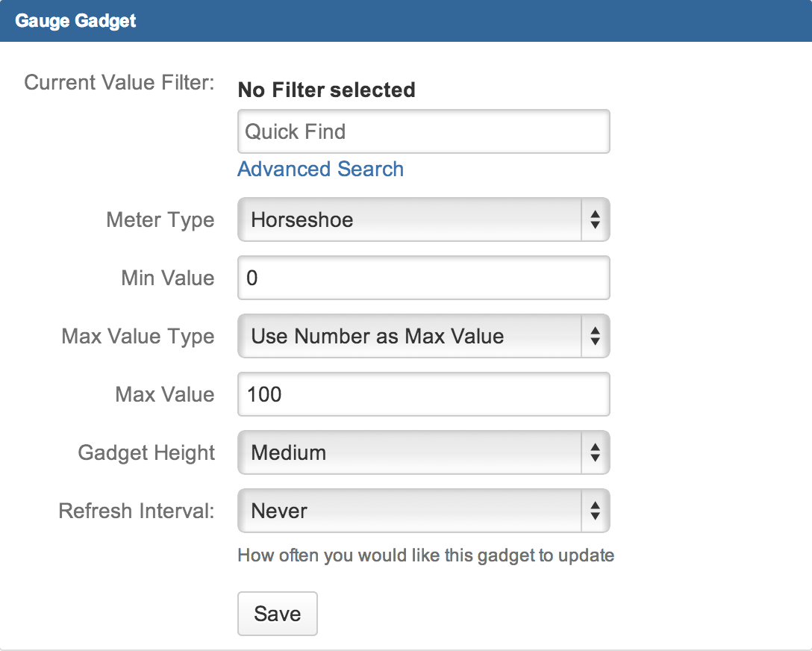Click the refresh interval help text
This screenshot has width=812, height=651.
(x=425, y=555)
